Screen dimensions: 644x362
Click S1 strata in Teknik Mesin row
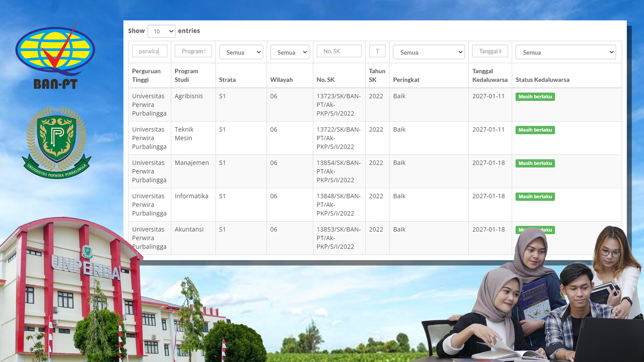(x=222, y=129)
